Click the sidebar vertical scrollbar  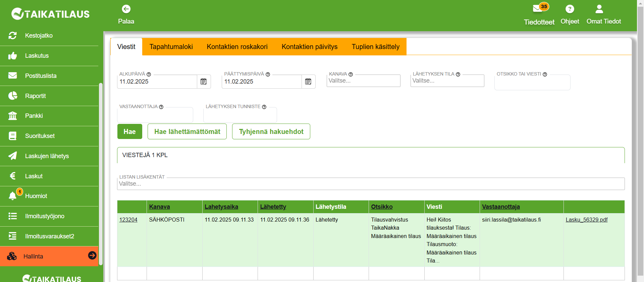pos(101,174)
